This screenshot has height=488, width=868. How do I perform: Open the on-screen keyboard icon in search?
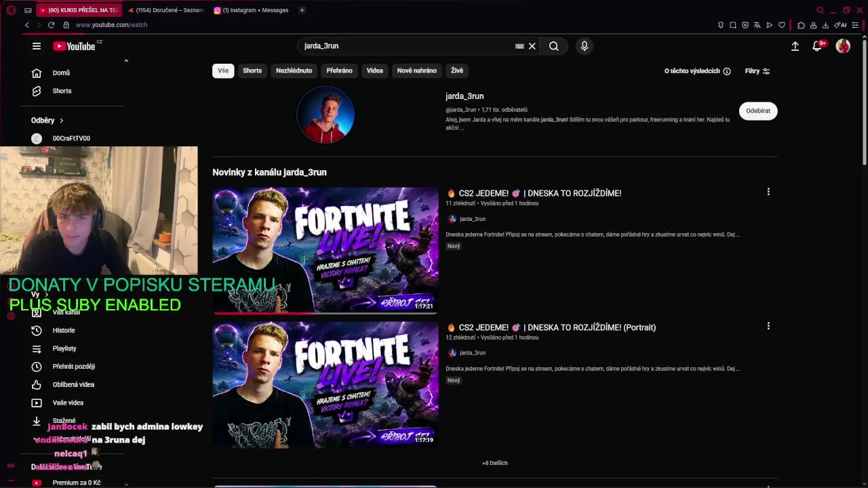click(x=519, y=46)
